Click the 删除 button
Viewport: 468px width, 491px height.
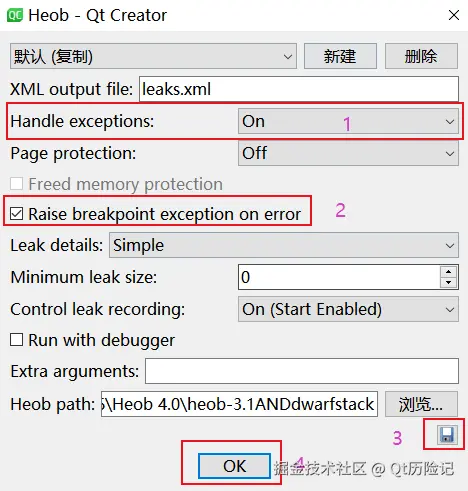click(421, 56)
